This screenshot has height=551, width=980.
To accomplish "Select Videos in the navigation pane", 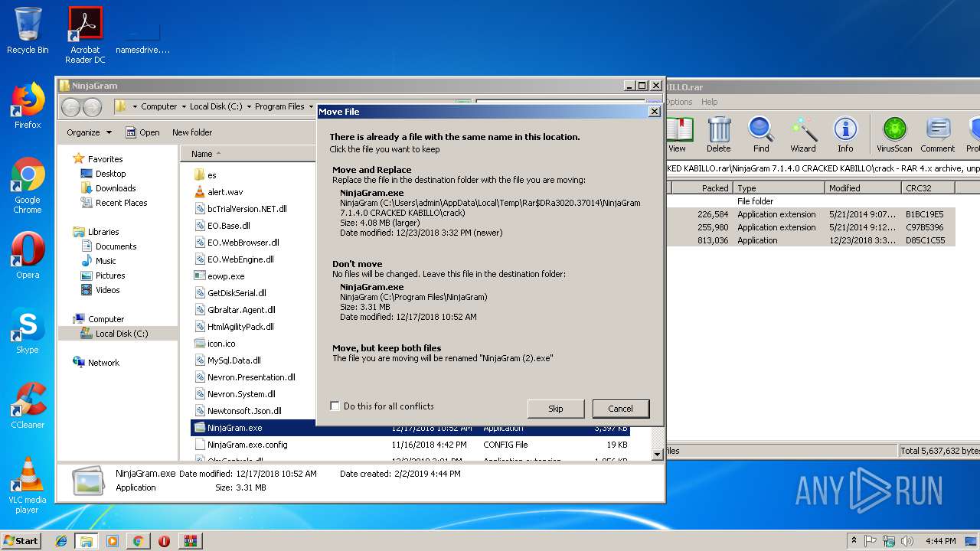I will [107, 290].
